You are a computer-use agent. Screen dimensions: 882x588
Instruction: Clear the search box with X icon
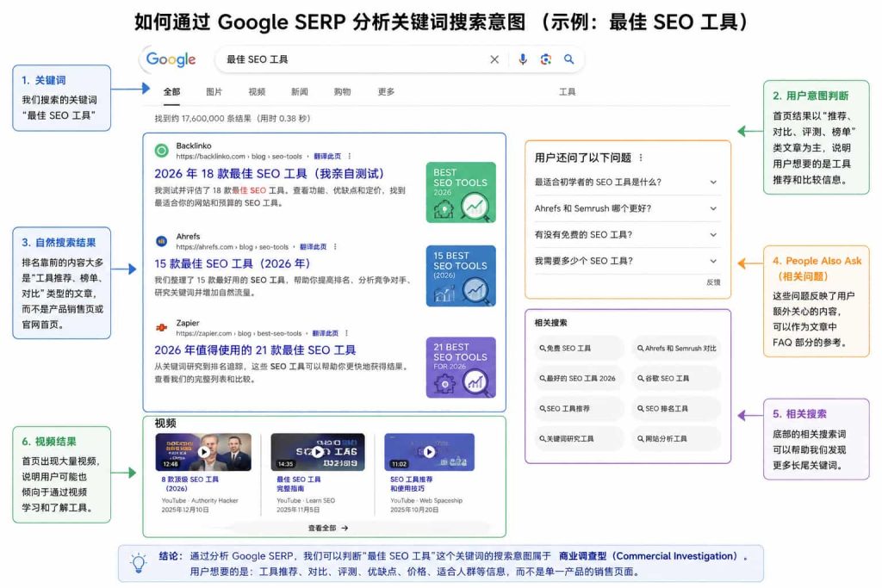pos(494,59)
